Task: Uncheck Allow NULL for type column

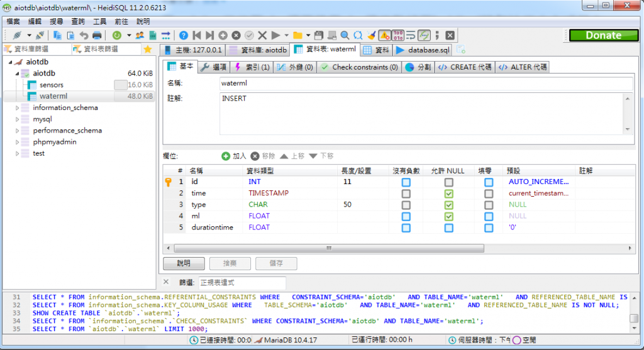Action: pos(449,205)
